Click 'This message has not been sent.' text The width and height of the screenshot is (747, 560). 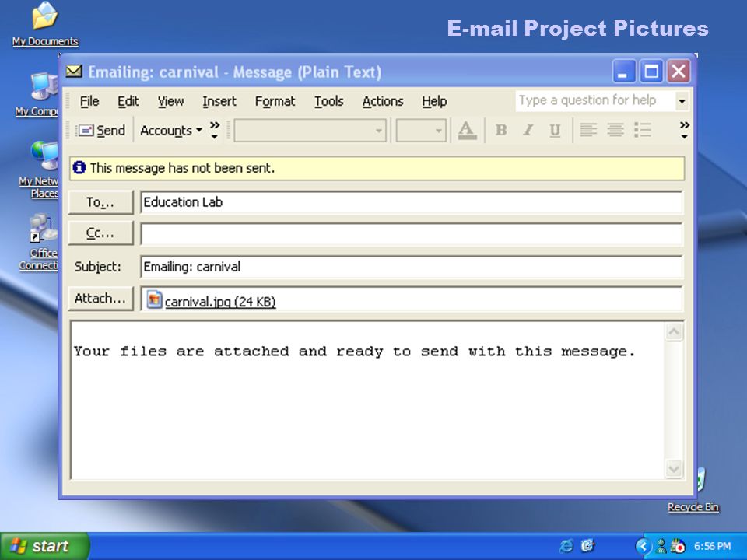click(x=182, y=168)
